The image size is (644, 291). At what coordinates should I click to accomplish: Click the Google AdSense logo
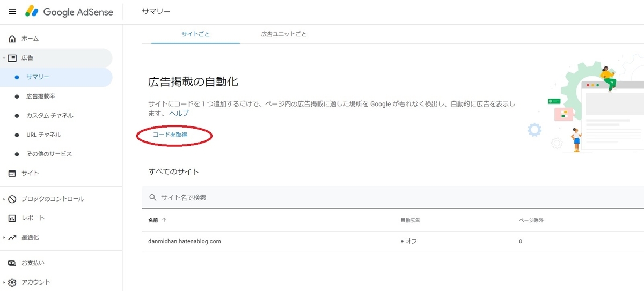click(69, 12)
